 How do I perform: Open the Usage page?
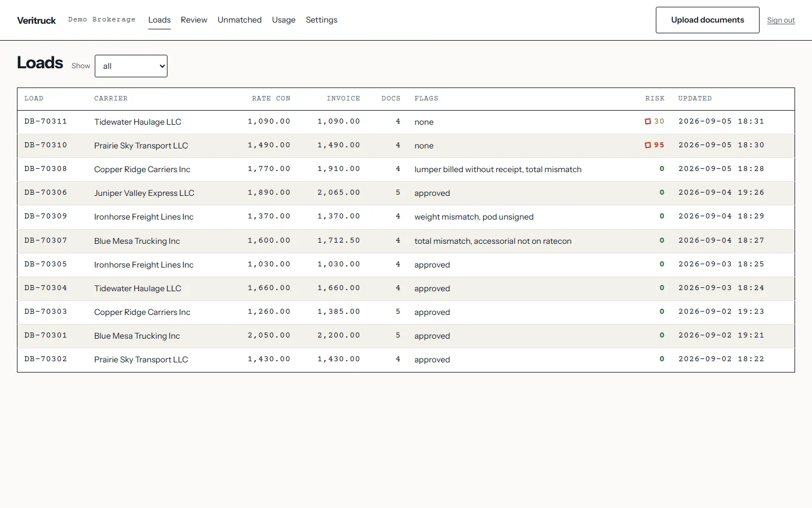point(284,20)
